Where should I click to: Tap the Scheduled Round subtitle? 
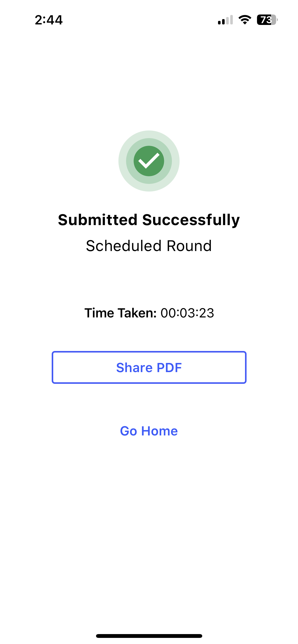[149, 246]
